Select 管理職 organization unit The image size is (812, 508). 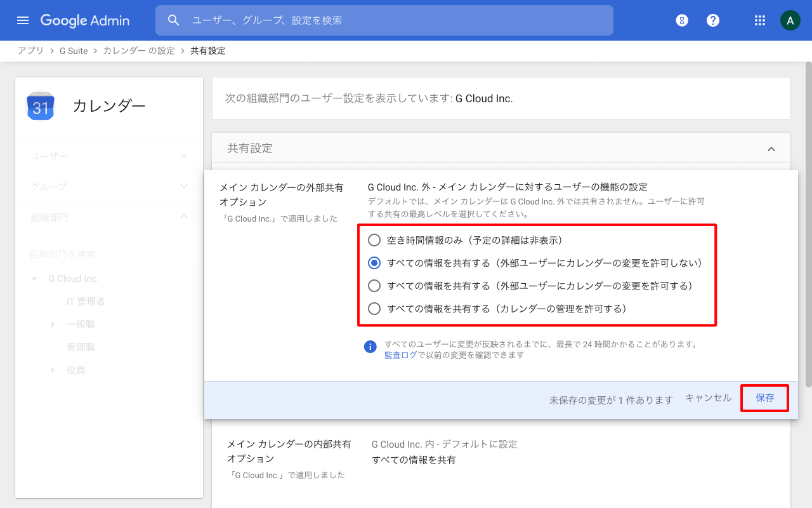click(81, 347)
